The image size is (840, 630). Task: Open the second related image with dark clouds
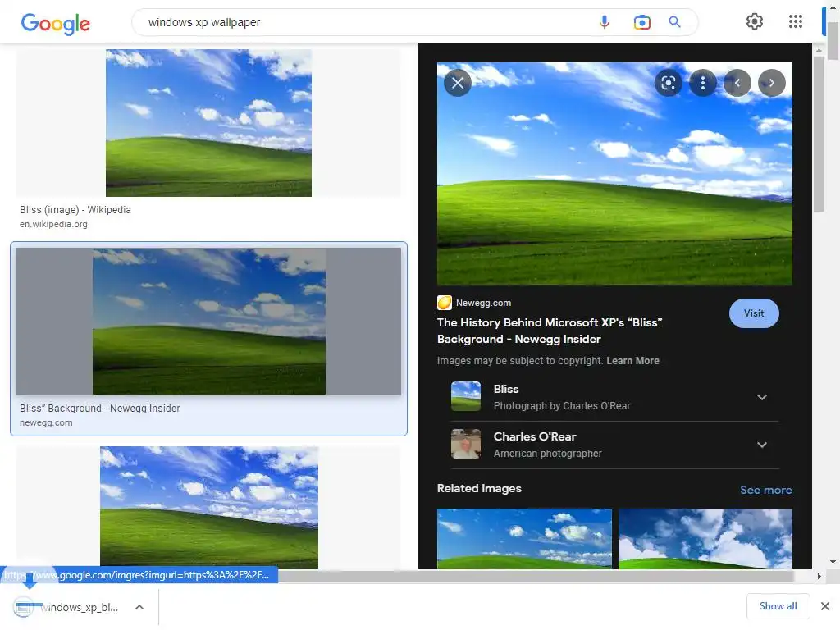pos(705,538)
